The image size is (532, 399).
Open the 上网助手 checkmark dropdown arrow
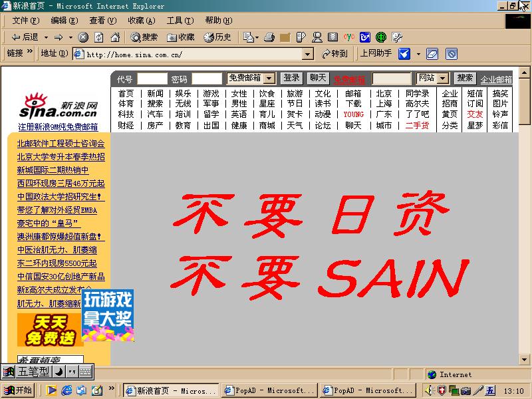click(x=418, y=54)
